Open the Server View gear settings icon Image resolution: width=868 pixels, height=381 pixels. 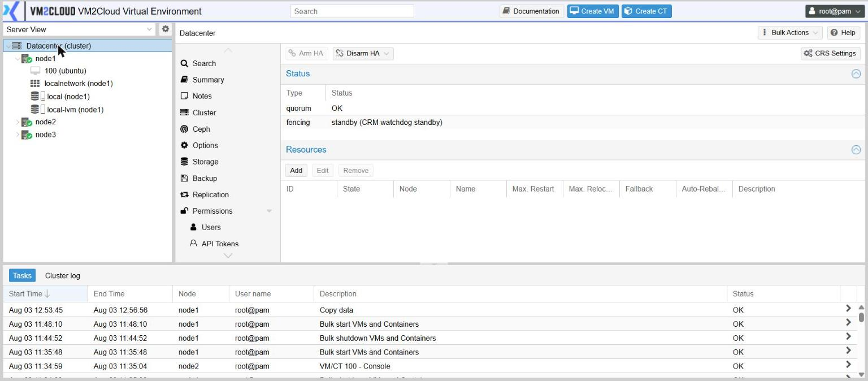tap(166, 29)
